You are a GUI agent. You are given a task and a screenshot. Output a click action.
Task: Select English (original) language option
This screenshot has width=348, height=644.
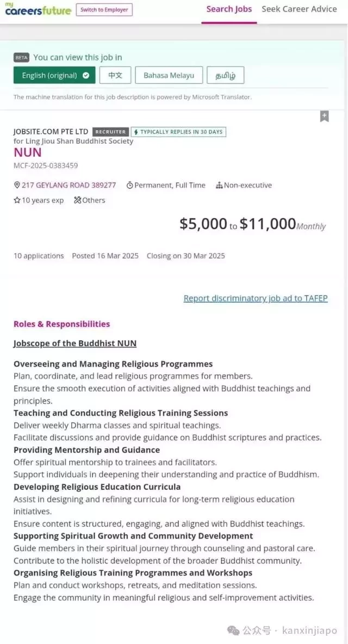[54, 75]
